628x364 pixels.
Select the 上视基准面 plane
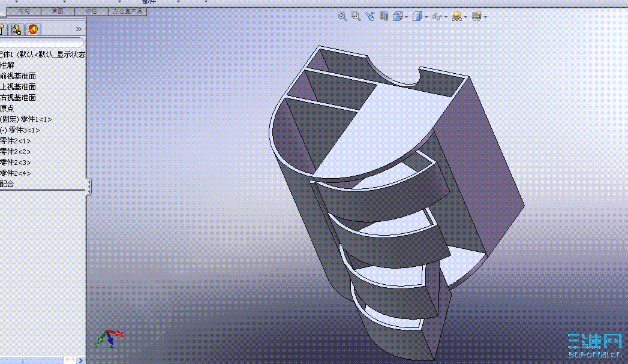(x=18, y=87)
